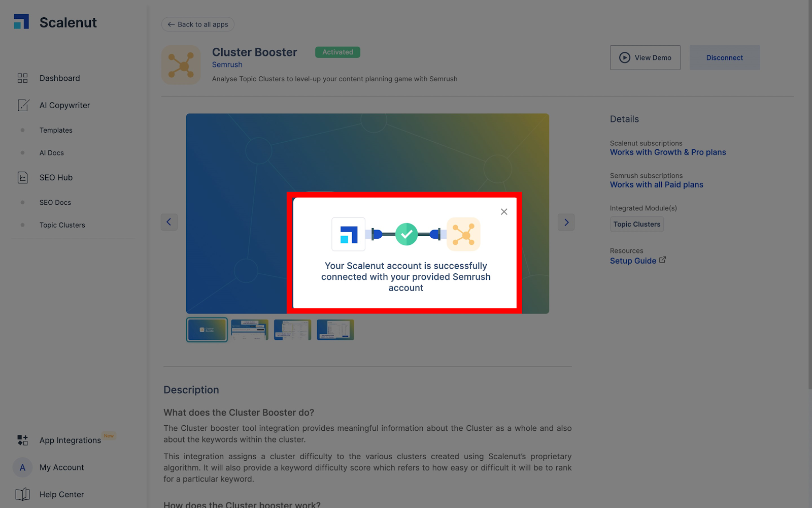Viewport: 812px width, 508px height.
Task: Click the Scalenut logo in the popup
Action: tap(349, 234)
